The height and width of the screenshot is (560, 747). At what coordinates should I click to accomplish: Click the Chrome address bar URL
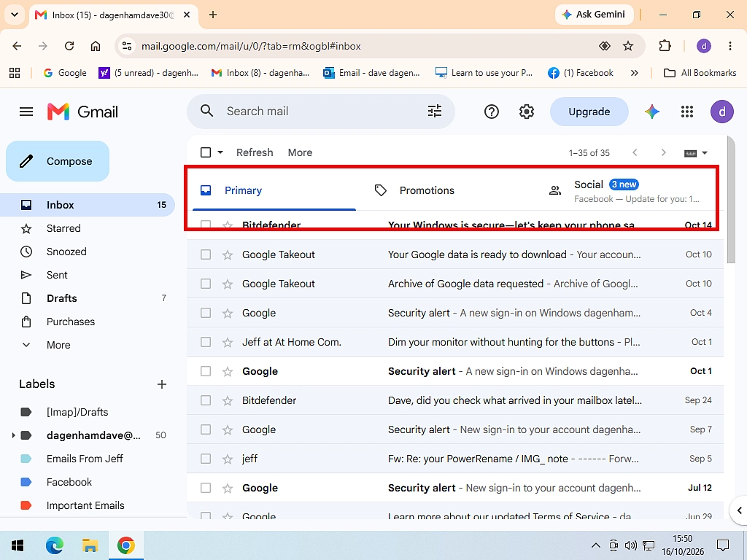pos(251,46)
